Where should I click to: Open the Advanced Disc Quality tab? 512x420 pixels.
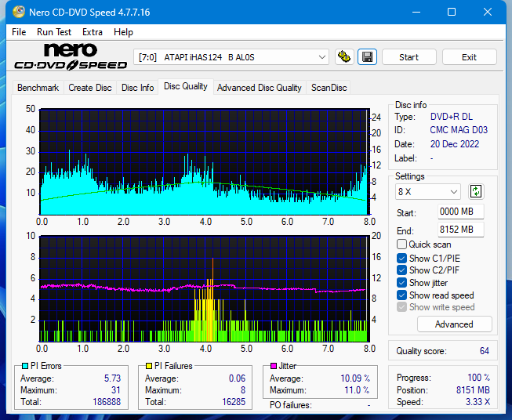(260, 88)
